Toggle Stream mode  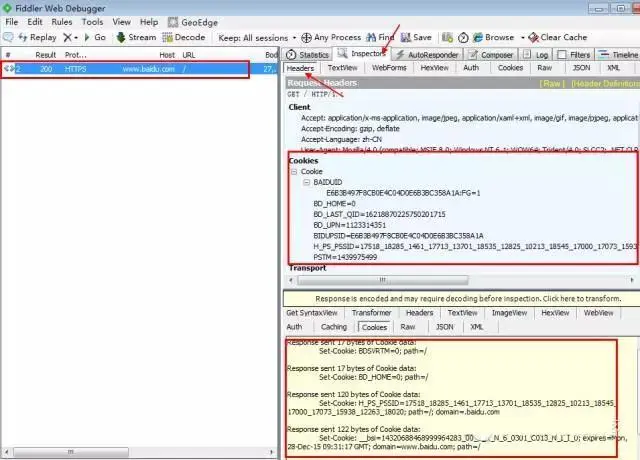click(136, 38)
